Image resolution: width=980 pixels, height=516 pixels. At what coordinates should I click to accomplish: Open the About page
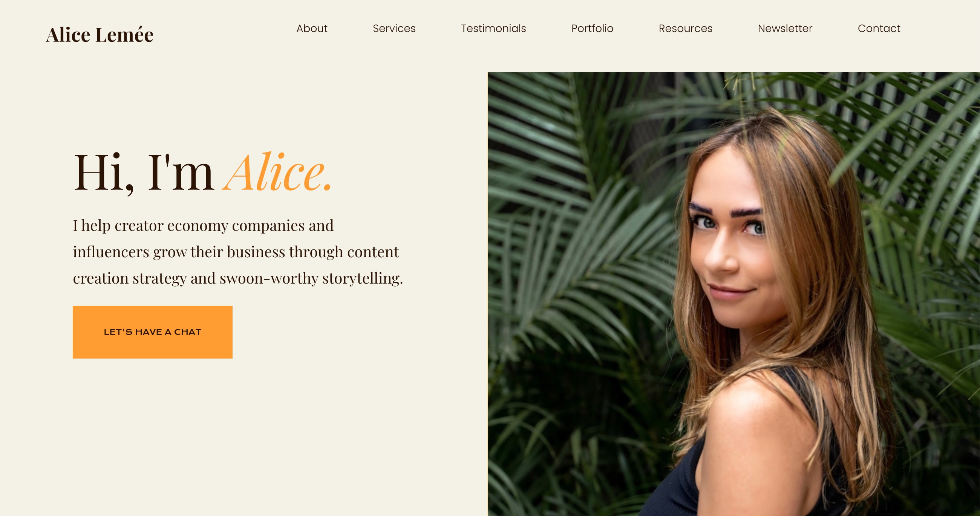tap(312, 29)
